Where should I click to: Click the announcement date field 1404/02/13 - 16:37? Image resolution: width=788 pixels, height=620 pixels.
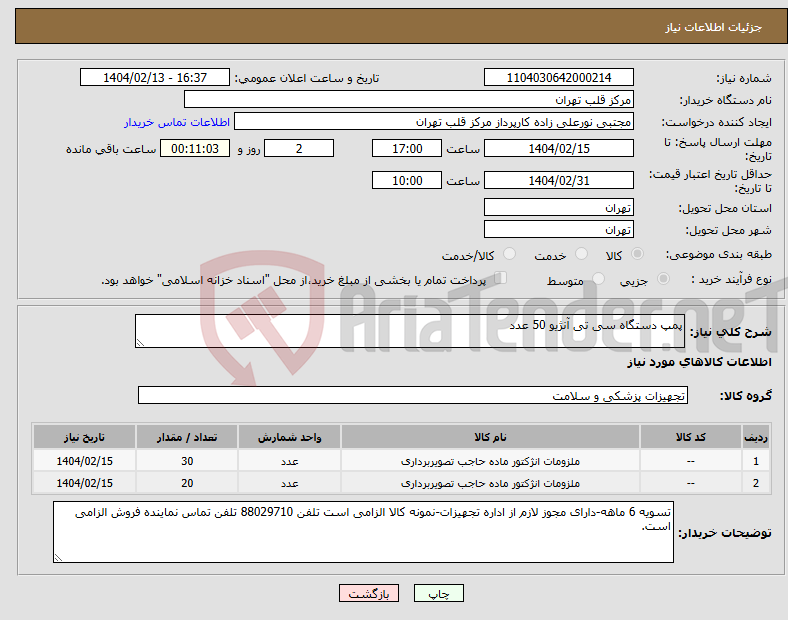point(155,77)
